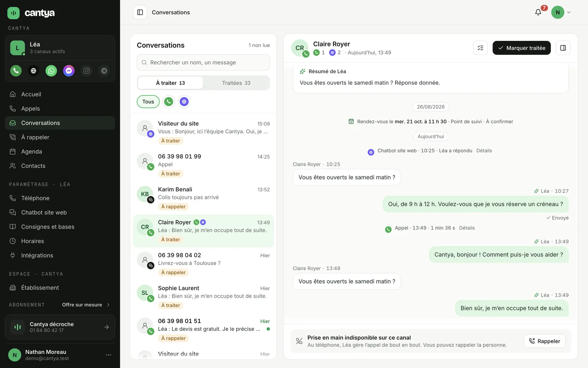The width and height of the screenshot is (588, 368).
Task: Open Agenda in the sidebar
Action: [x=60, y=152]
